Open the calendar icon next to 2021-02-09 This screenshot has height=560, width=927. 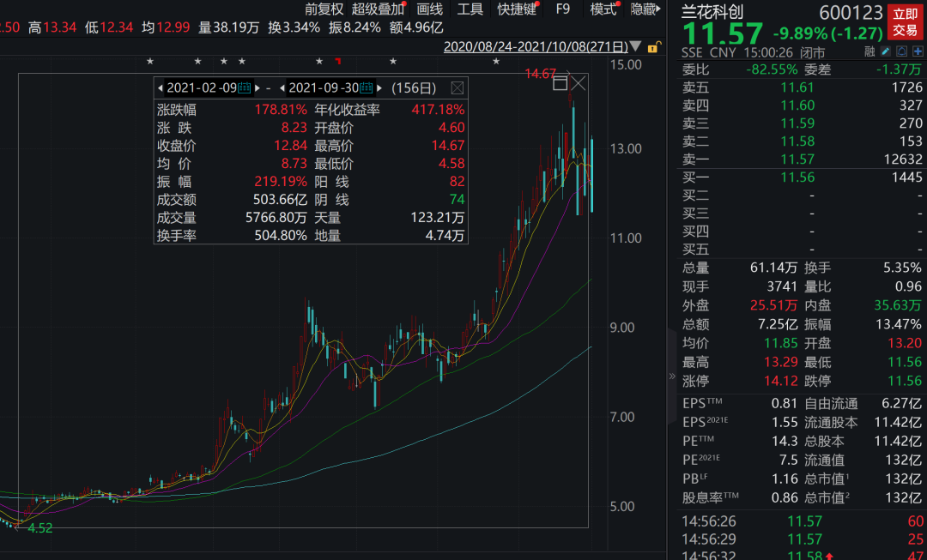pyautogui.click(x=243, y=87)
